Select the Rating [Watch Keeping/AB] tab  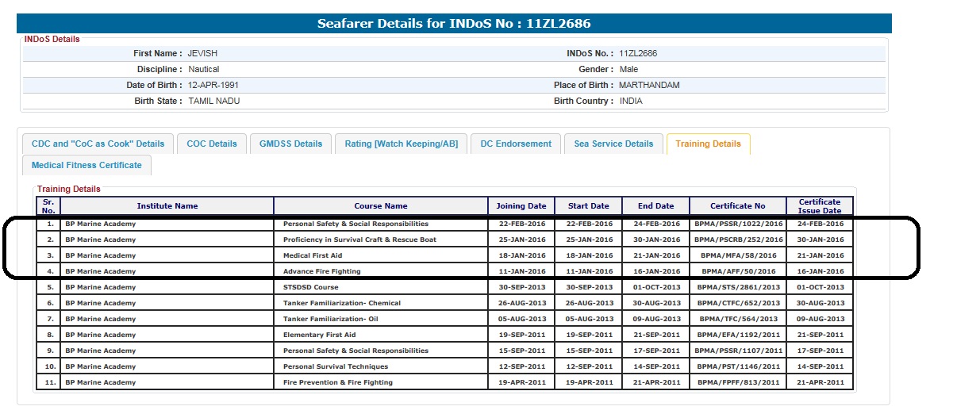tap(401, 144)
